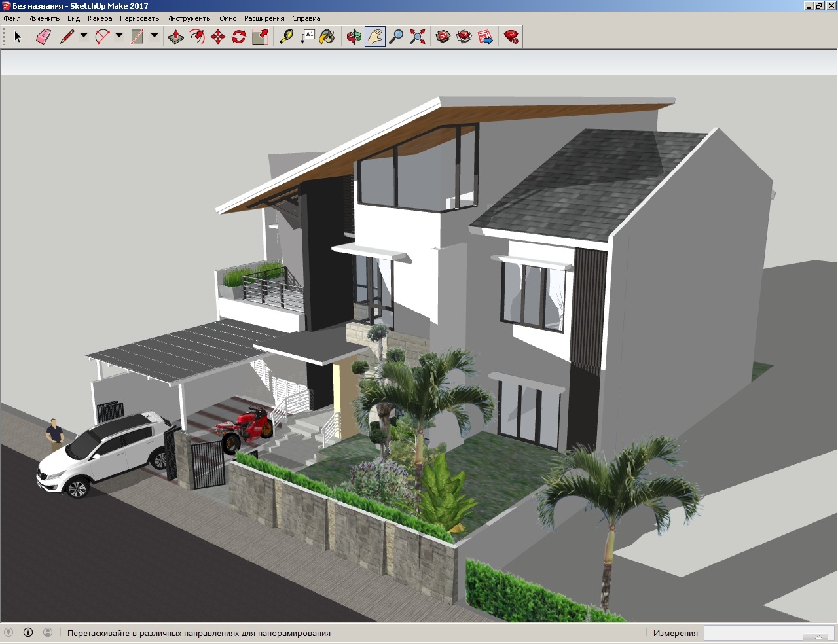
Task: Expand the Arc tool dropdown
Action: [118, 37]
